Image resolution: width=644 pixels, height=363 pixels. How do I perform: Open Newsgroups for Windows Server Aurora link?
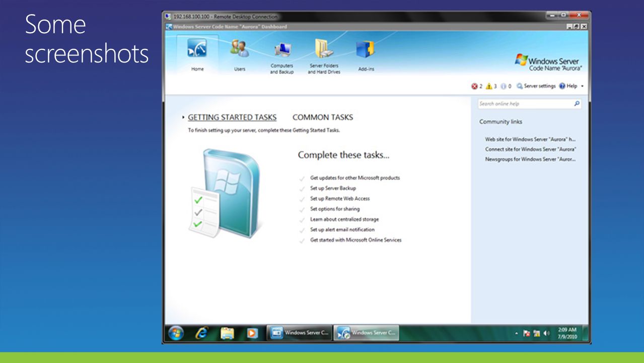[530, 159]
